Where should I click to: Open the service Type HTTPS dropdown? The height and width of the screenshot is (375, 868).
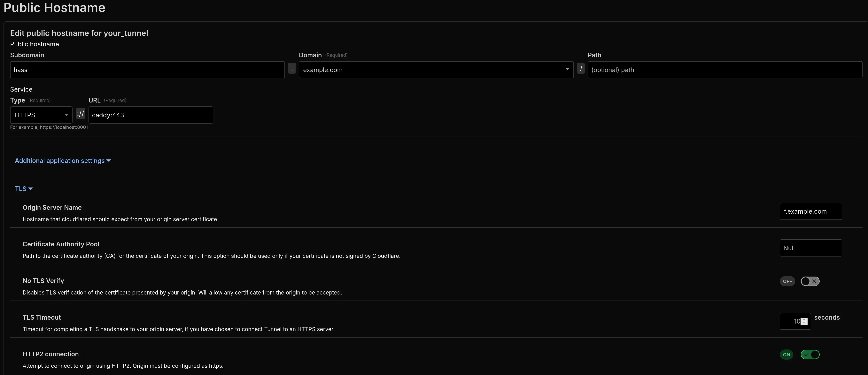[41, 115]
